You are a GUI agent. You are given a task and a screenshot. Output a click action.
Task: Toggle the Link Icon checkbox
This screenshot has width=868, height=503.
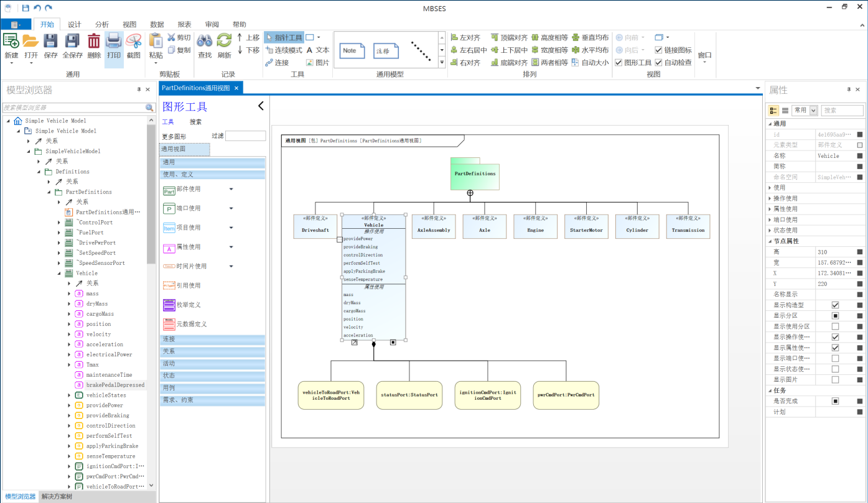click(659, 50)
